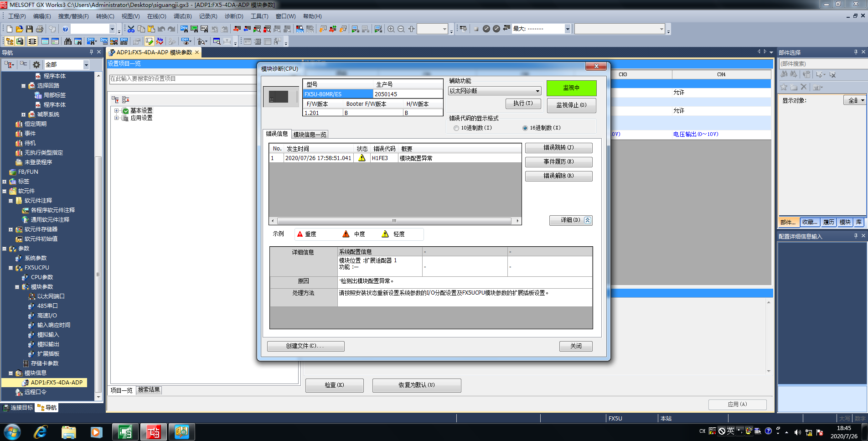Click the binoculars find icon in toolbar

pos(68,42)
